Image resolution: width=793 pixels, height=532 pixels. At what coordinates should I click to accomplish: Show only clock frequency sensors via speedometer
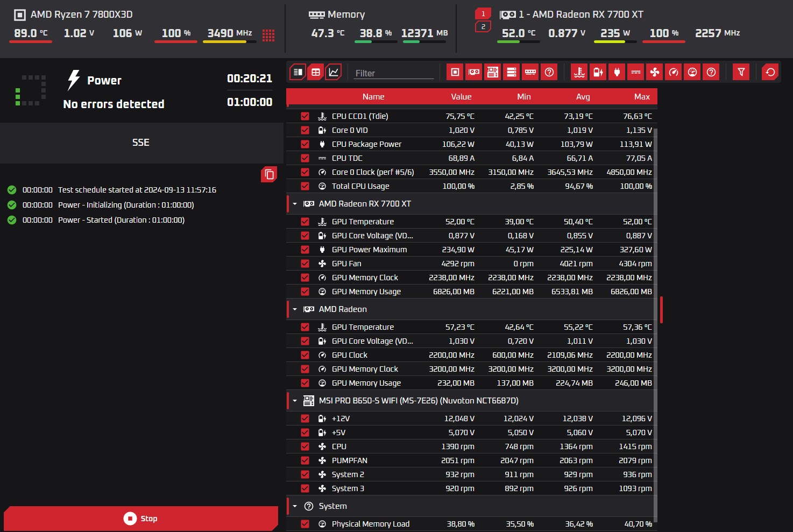[674, 72]
